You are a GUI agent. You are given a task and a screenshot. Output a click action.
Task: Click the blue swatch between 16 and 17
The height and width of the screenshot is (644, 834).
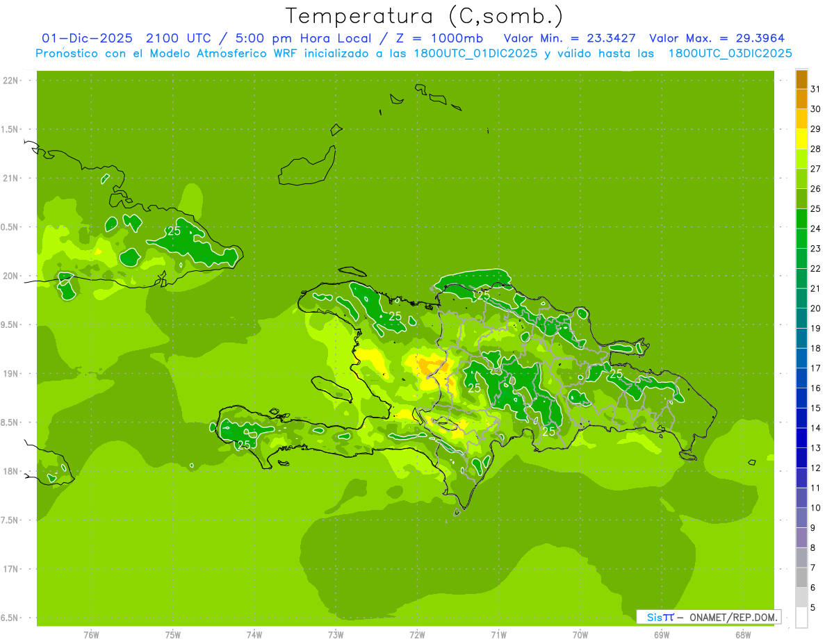[801, 378]
